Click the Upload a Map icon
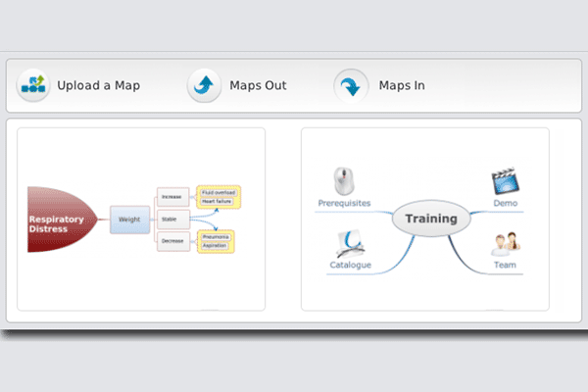Image resolution: width=588 pixels, height=392 pixels. tap(34, 85)
